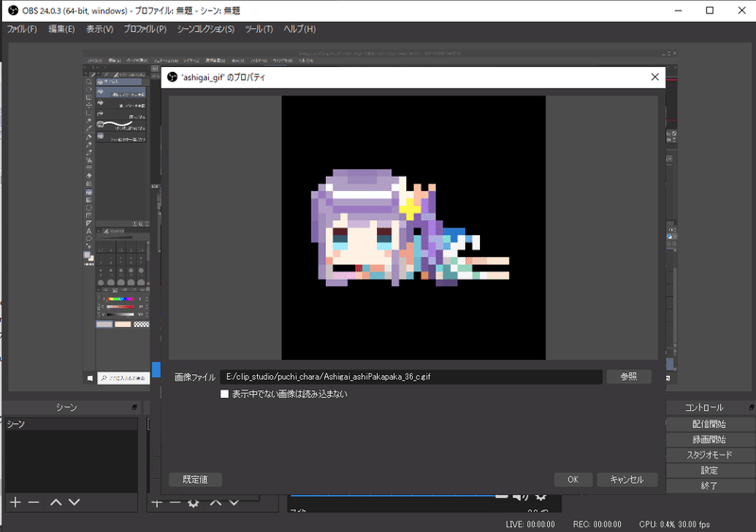Click the blue mixer volume slider

(399, 495)
